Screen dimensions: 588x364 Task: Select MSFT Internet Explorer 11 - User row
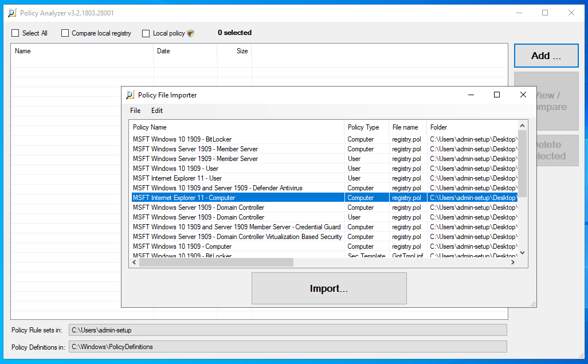324,178
